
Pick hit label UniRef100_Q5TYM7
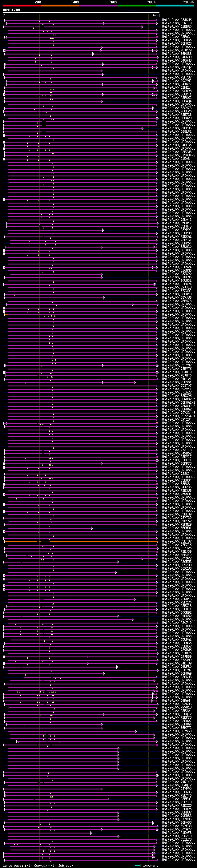coord(177,365)
